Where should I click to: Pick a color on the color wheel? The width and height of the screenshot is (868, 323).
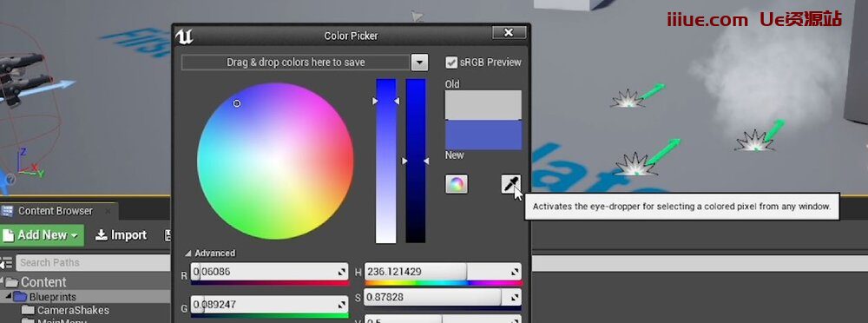(275, 161)
